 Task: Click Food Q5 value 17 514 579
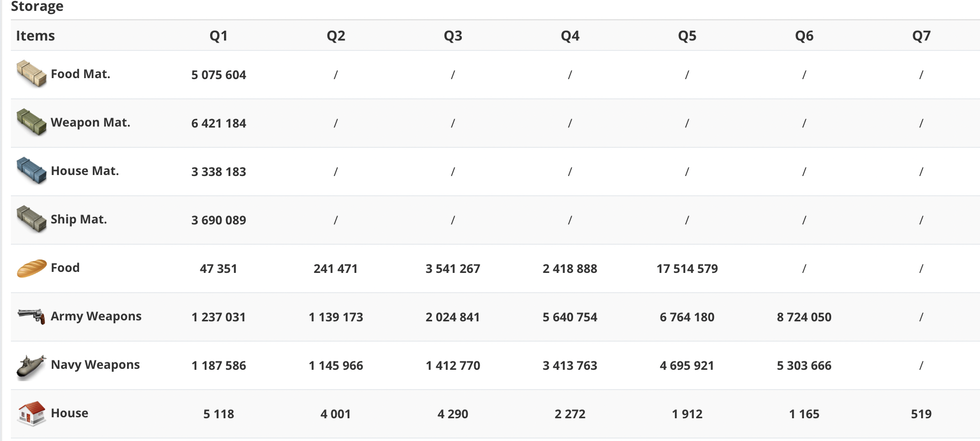[x=687, y=268]
